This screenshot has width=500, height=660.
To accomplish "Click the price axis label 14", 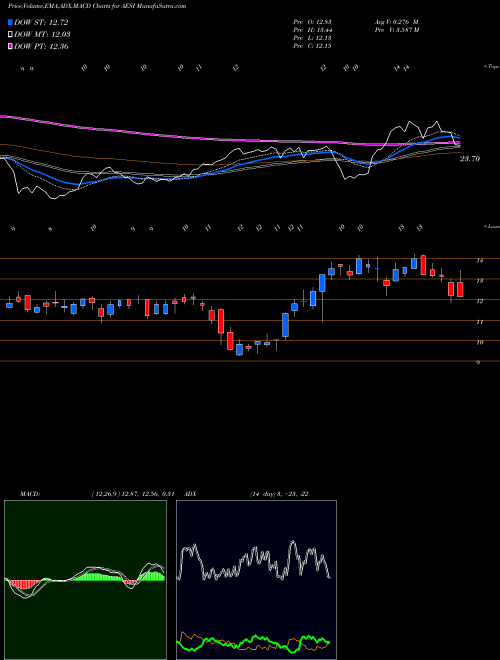I will pos(479,261).
